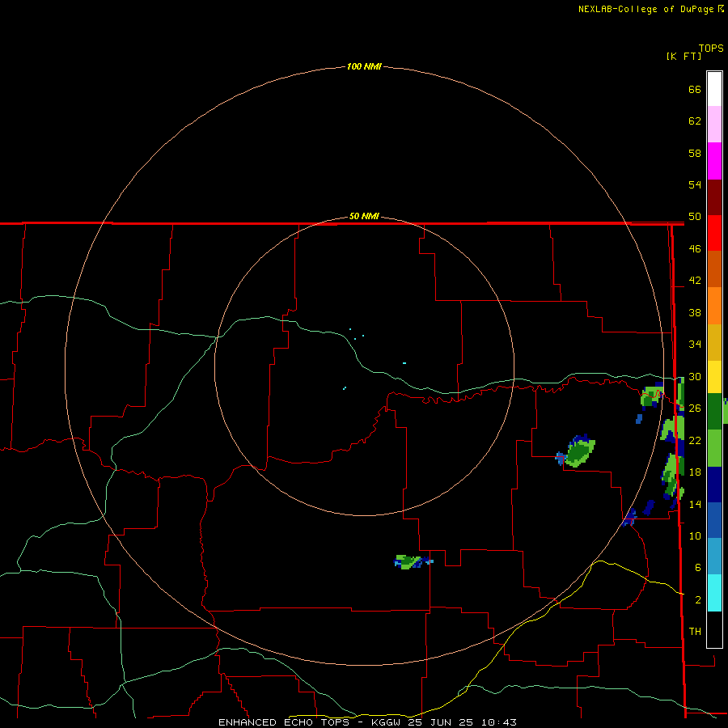The width and height of the screenshot is (728, 728).
Task: Click the "ENHANCED ECHO TOPS" product title
Action: [x=284, y=722]
